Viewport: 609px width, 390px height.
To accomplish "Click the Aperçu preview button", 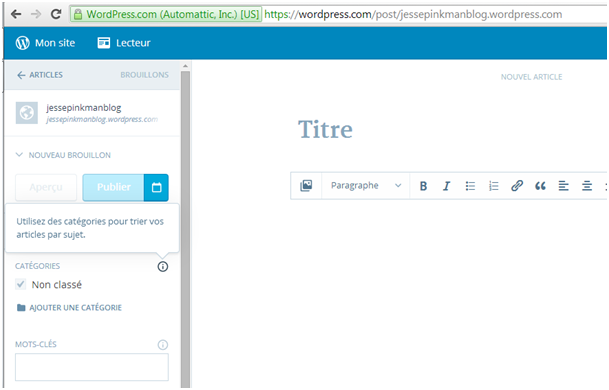I will [46, 188].
